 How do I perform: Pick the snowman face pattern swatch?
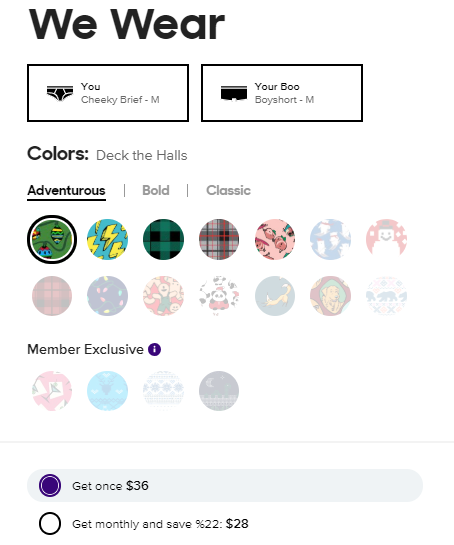coord(386,239)
